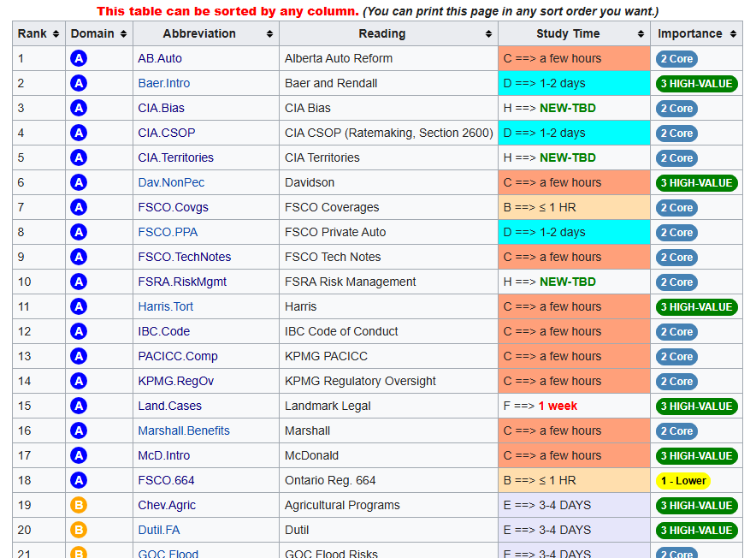Click 2 Core badge in Marshall.Benefits row
756x558 pixels.
(676, 431)
